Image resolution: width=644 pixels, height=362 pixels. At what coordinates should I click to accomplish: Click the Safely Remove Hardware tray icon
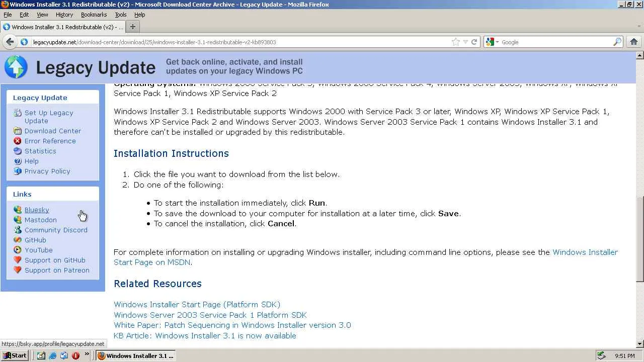(601, 355)
